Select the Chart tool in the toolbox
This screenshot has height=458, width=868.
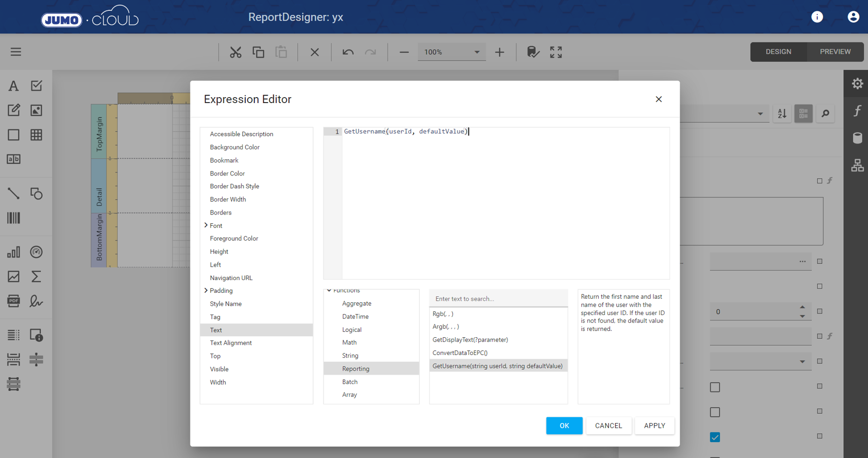pyautogui.click(x=13, y=252)
